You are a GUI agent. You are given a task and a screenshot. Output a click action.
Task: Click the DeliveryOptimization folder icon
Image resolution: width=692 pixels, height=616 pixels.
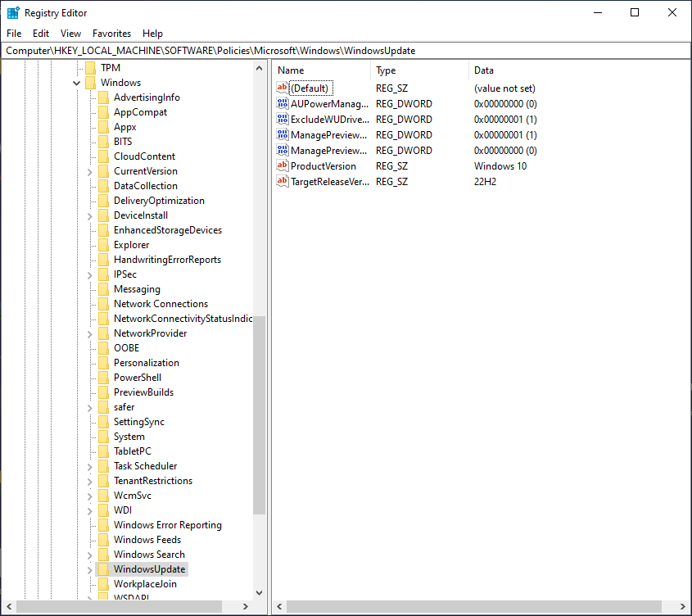(x=104, y=201)
